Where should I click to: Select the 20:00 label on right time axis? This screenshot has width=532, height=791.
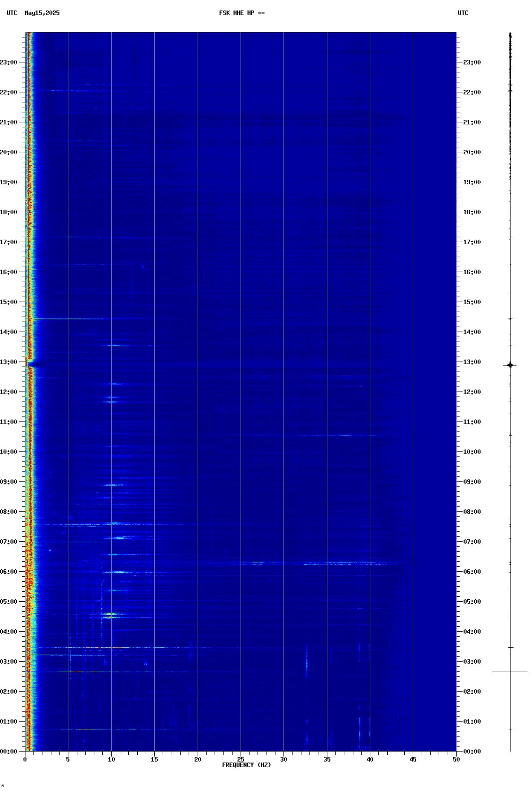tap(472, 152)
